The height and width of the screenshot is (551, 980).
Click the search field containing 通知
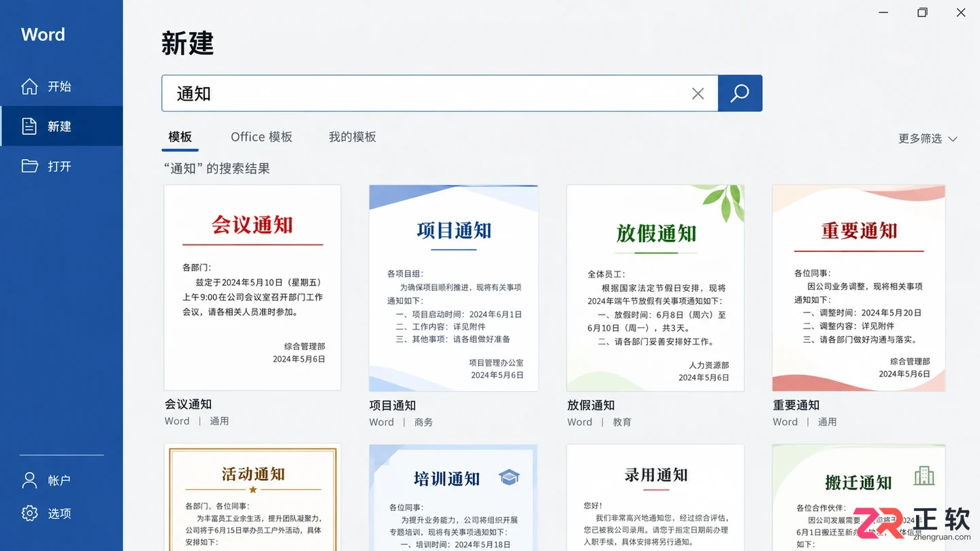click(x=440, y=93)
